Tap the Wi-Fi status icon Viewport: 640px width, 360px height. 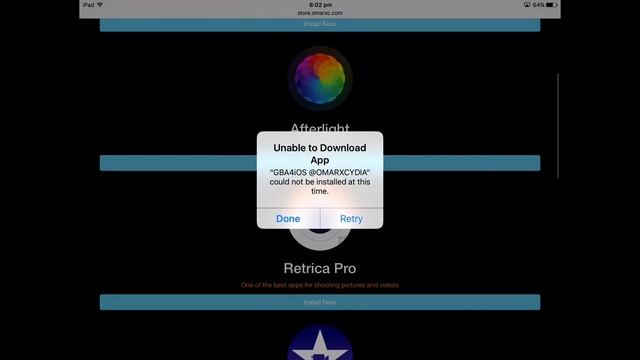(x=100, y=5)
